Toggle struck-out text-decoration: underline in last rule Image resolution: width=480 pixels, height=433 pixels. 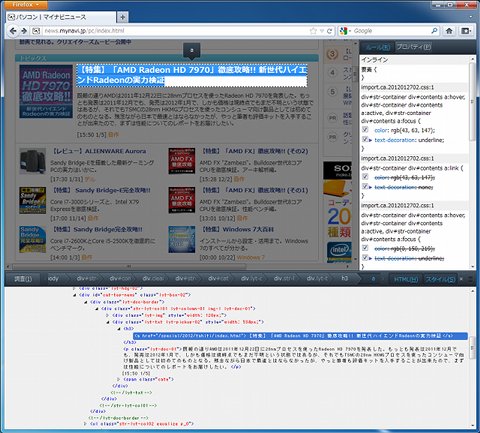[365, 257]
